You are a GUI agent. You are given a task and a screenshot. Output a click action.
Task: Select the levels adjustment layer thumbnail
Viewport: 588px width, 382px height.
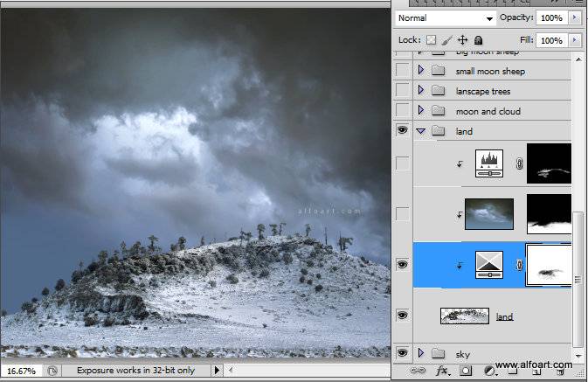[x=488, y=163]
